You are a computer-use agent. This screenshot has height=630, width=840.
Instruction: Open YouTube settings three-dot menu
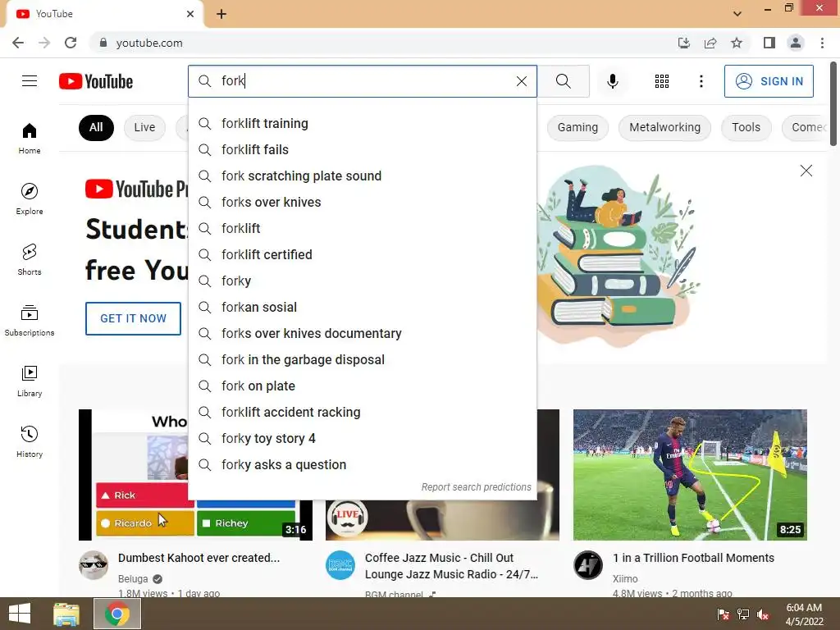pyautogui.click(x=701, y=81)
